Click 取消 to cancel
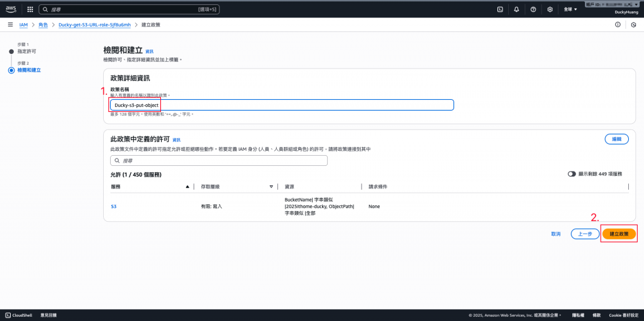Screen dimensions: 644x321 [x=556, y=234]
